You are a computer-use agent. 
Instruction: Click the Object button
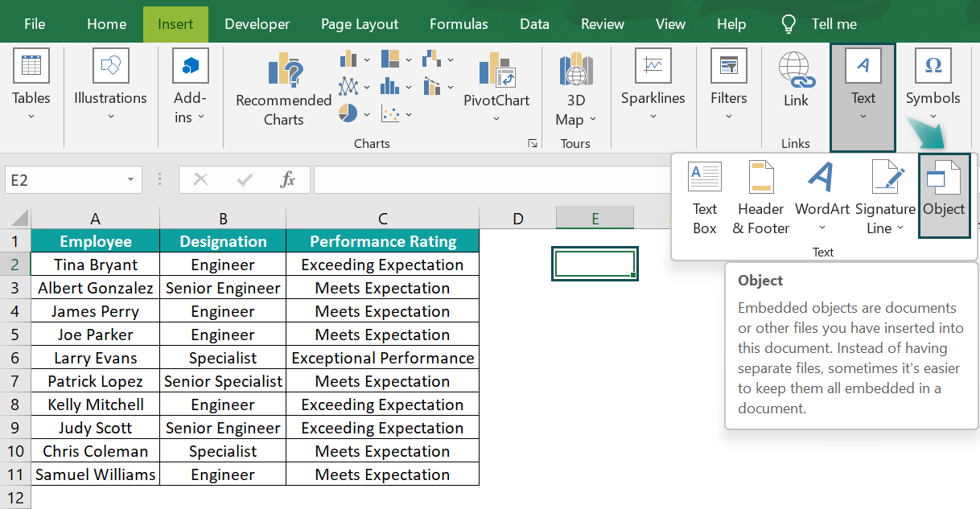coord(944,196)
